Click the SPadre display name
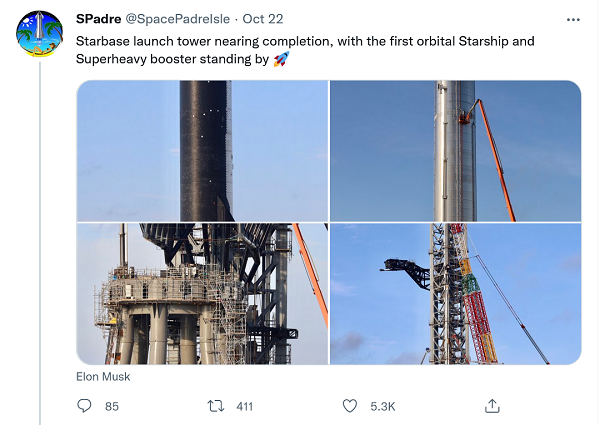 [x=99, y=19]
